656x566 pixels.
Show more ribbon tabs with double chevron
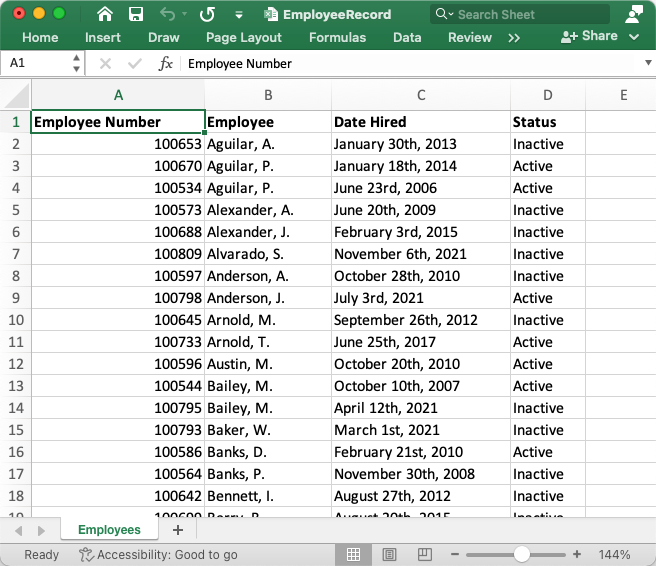pyautogui.click(x=514, y=38)
